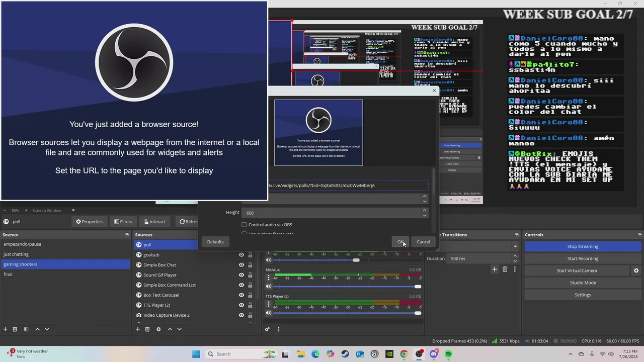Screen dimensions: 644x362
Task: Increase Height value in properties dialog
Action: [x=425, y=210]
